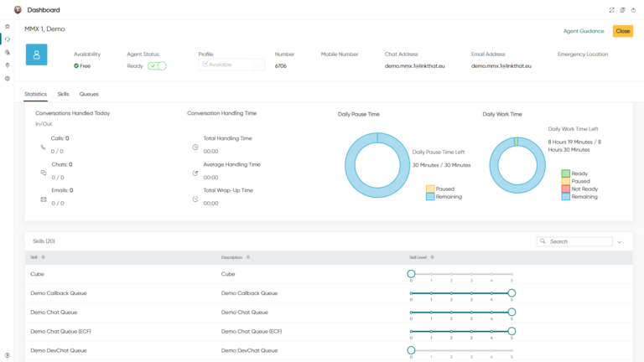Click the location pin icon in sidebar
The image size is (644, 362).
pos(8,65)
